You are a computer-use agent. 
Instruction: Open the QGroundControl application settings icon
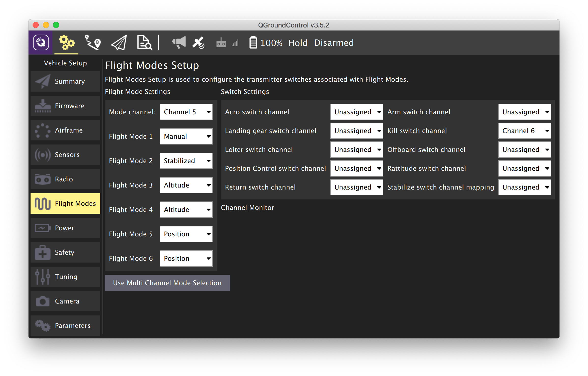coord(41,42)
